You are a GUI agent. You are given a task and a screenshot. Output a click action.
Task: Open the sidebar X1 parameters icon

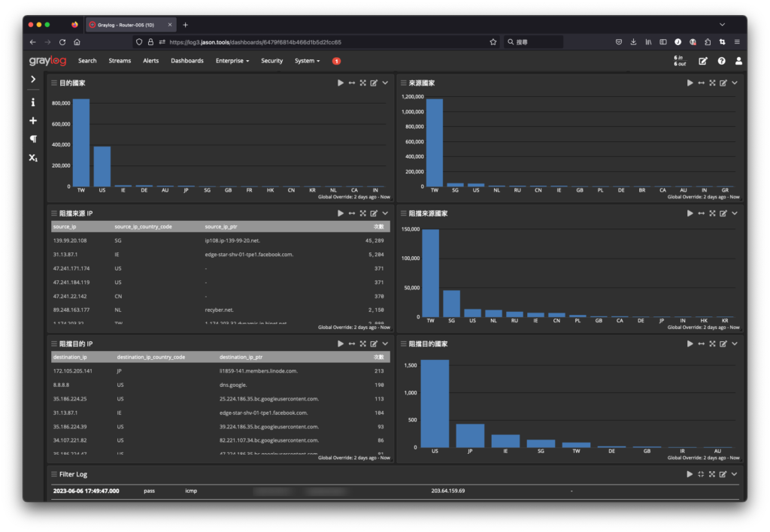[33, 158]
